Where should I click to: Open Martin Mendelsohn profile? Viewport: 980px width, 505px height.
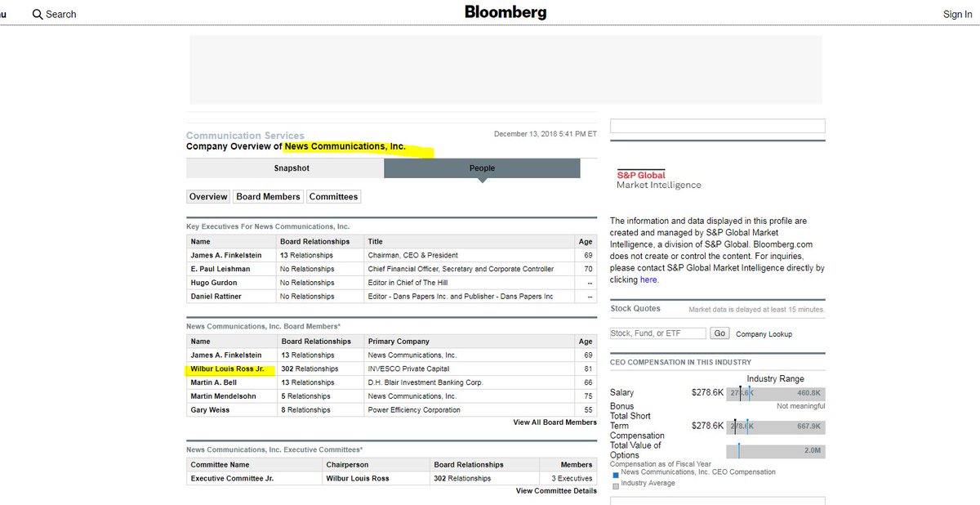pyautogui.click(x=223, y=396)
